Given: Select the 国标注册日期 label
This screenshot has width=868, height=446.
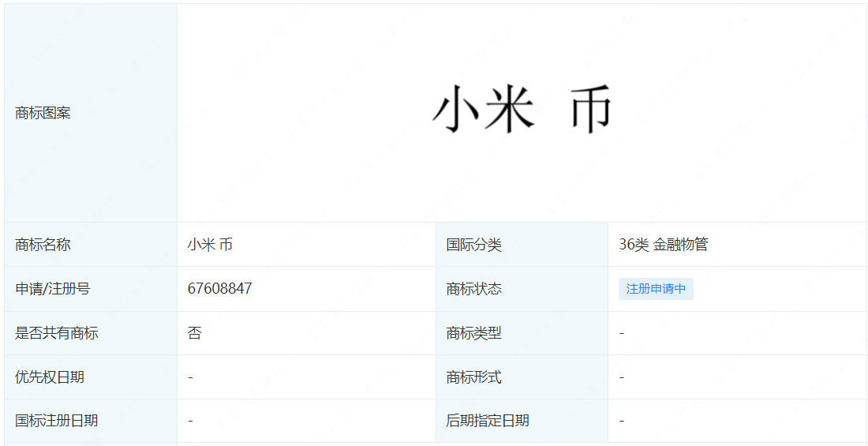Looking at the screenshot, I should (x=57, y=421).
